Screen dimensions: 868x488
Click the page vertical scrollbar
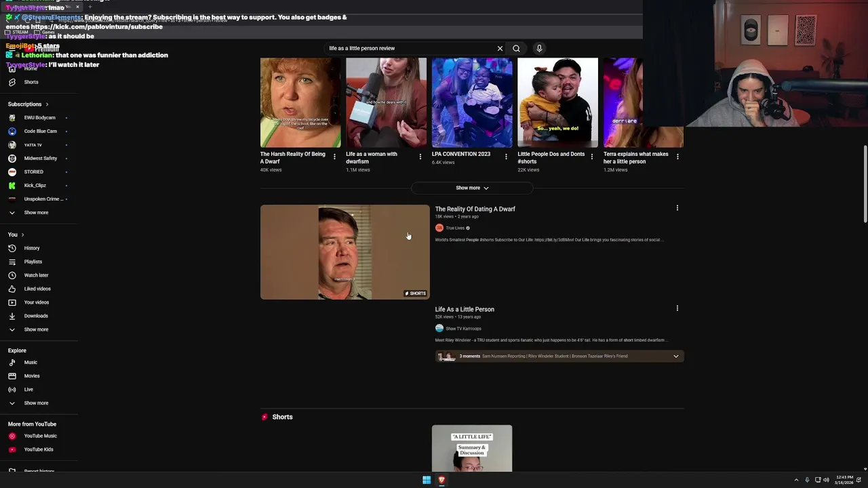point(865,183)
